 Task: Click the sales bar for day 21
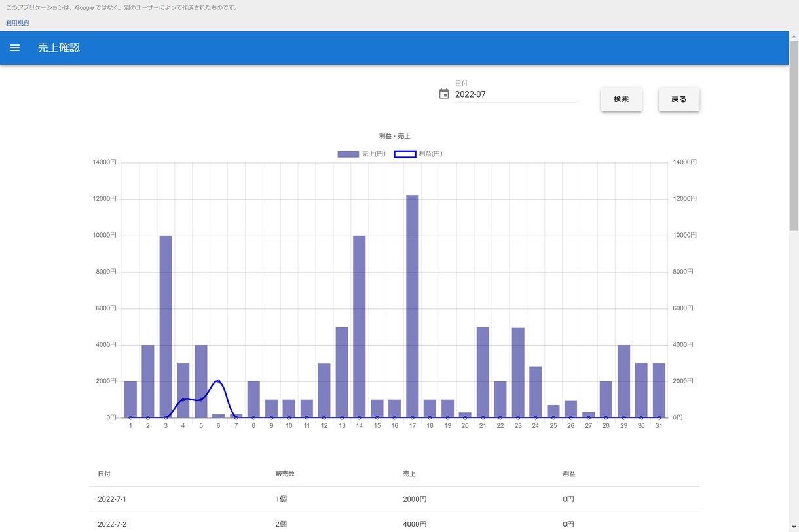click(x=483, y=372)
